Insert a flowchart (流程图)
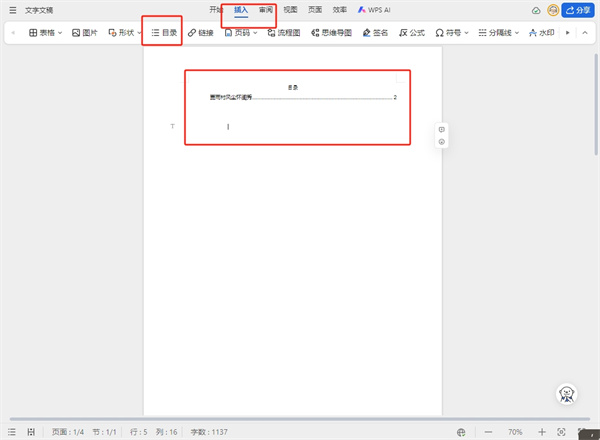The height and width of the screenshot is (440, 600). click(284, 33)
